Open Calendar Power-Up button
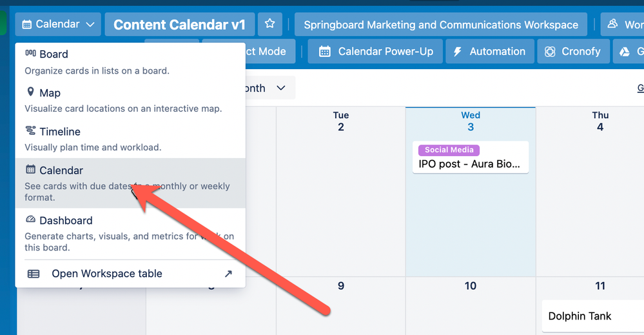The width and height of the screenshot is (644, 335). coord(375,52)
